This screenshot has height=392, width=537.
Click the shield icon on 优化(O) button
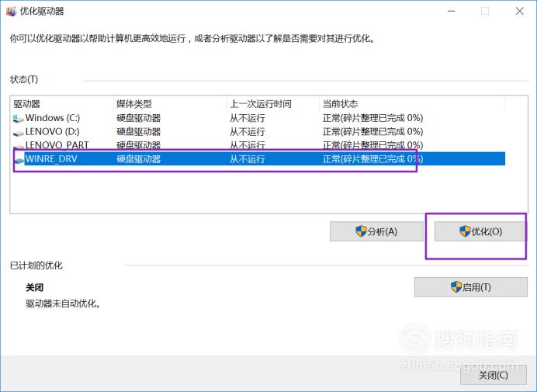pyautogui.click(x=465, y=231)
